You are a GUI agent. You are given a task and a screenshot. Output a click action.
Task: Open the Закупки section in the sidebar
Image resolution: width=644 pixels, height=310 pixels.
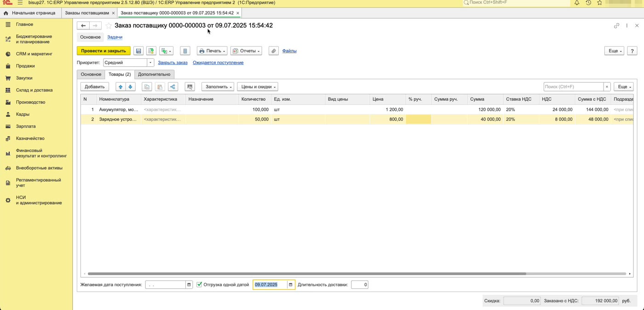(24, 78)
